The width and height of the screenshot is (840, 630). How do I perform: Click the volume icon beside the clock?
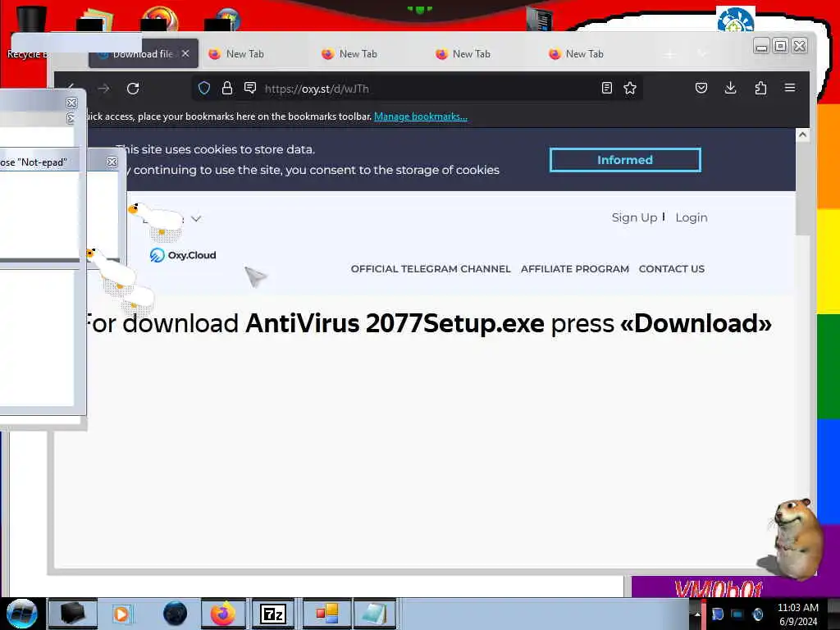coord(757,614)
